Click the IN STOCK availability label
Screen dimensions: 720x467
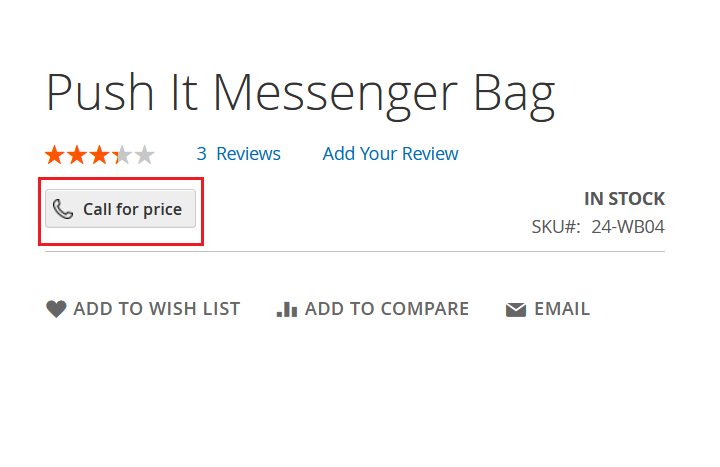tap(624, 198)
